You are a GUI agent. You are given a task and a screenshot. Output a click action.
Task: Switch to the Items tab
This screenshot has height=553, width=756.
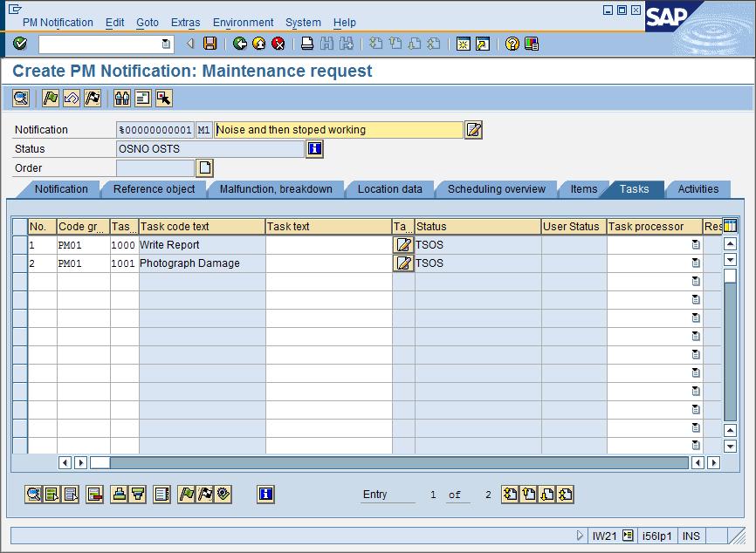(584, 189)
